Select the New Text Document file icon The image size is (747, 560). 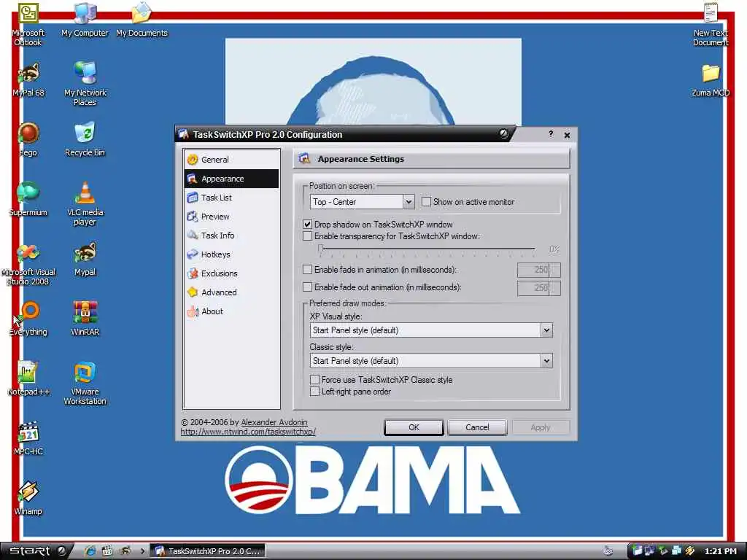coord(711,24)
